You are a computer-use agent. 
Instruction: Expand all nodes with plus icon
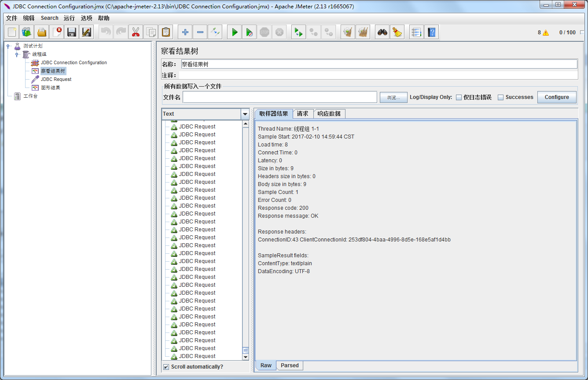point(185,32)
